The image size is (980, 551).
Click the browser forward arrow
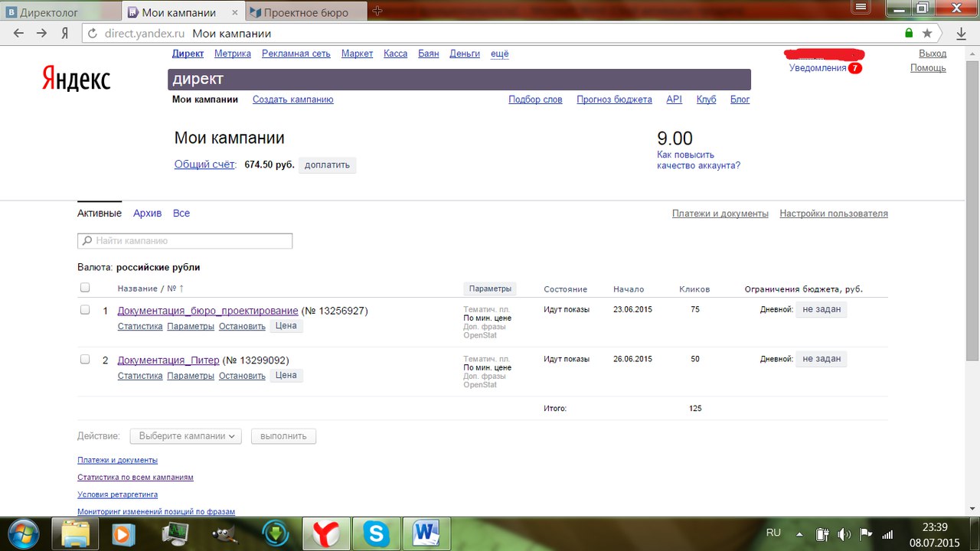coord(42,34)
